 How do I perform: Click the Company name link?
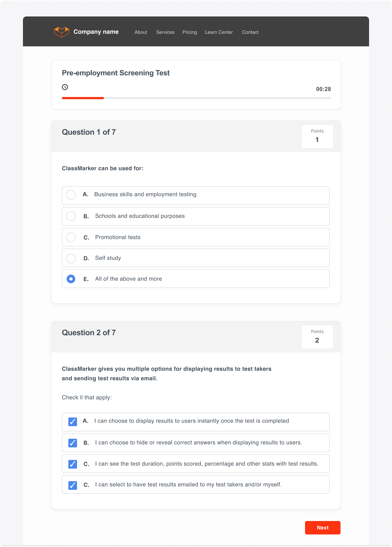click(x=96, y=32)
